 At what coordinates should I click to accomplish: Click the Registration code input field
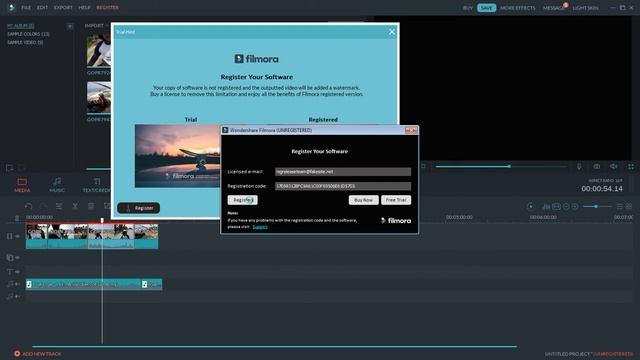point(343,186)
